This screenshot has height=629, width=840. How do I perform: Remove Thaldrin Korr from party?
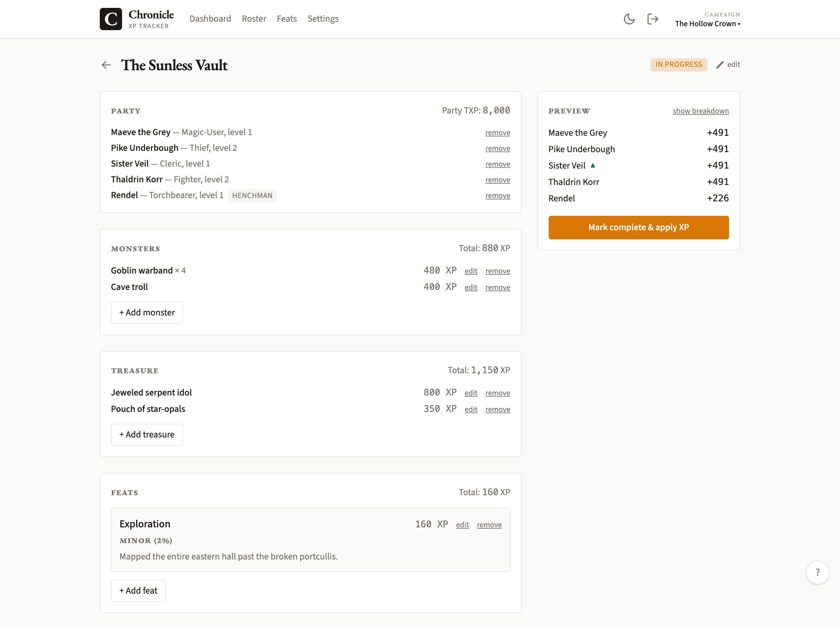[x=497, y=180]
